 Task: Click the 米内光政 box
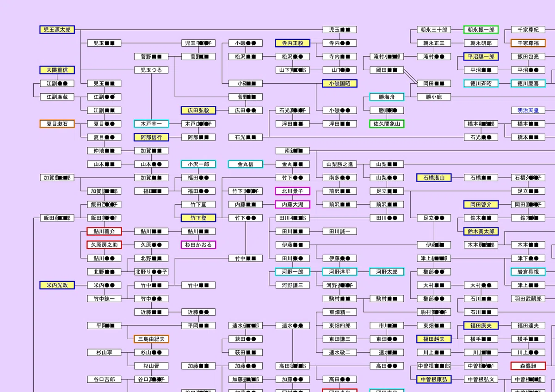tap(57, 285)
